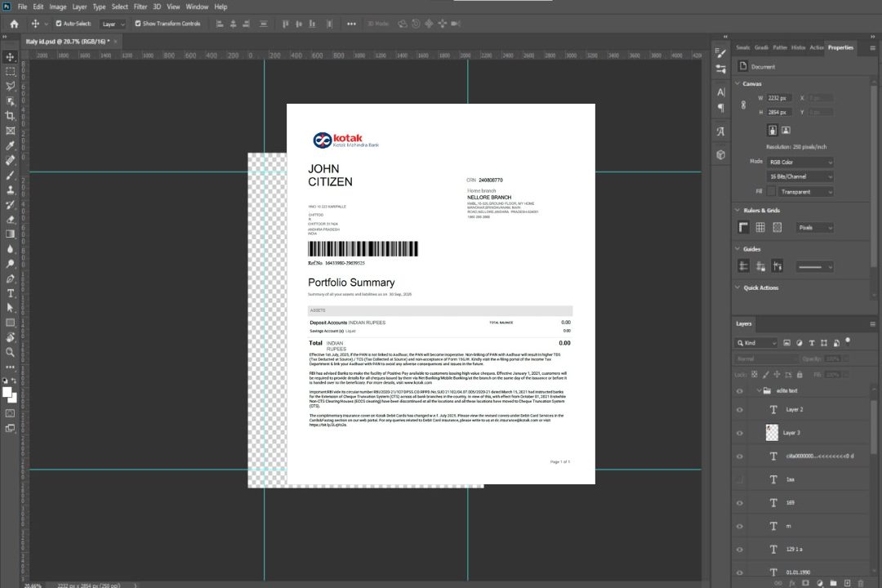Open the Brush Settings panel icon
This screenshot has height=588, width=882.
721,53
